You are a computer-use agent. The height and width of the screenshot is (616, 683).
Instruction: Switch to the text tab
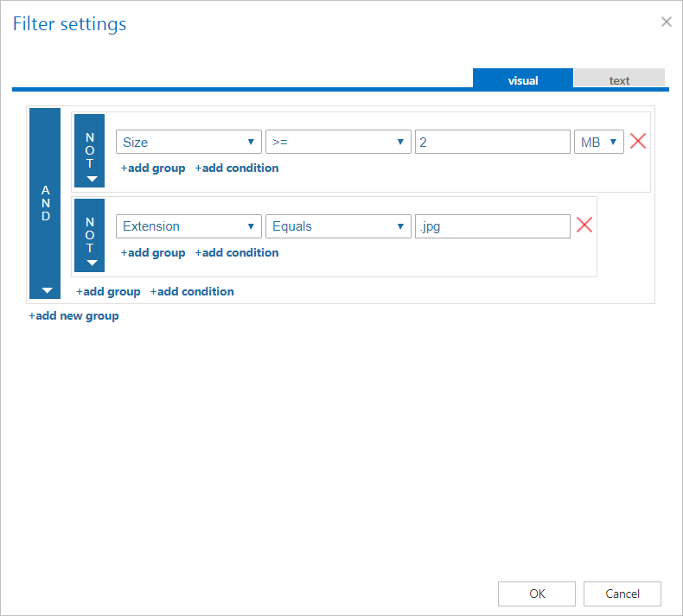(619, 80)
